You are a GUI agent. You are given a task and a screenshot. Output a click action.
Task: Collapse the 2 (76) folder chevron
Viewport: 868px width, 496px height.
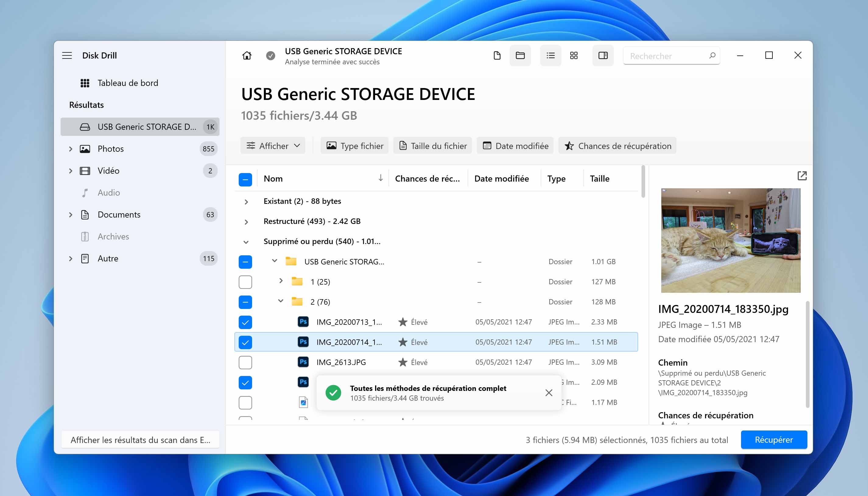pyautogui.click(x=281, y=301)
